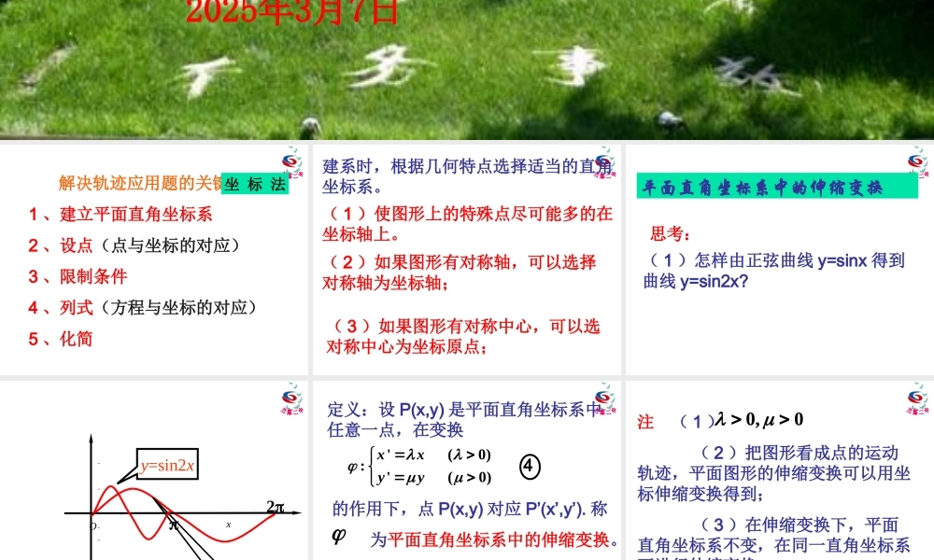Select tip (3)如果图形有对称中心
Image resolution: width=934 pixels, height=560 pixels.
point(463,336)
